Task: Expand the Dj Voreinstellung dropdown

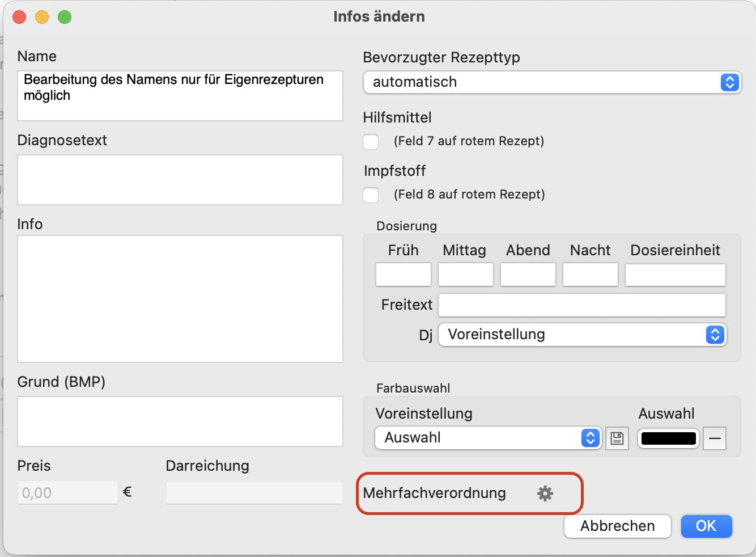Action: click(x=583, y=335)
